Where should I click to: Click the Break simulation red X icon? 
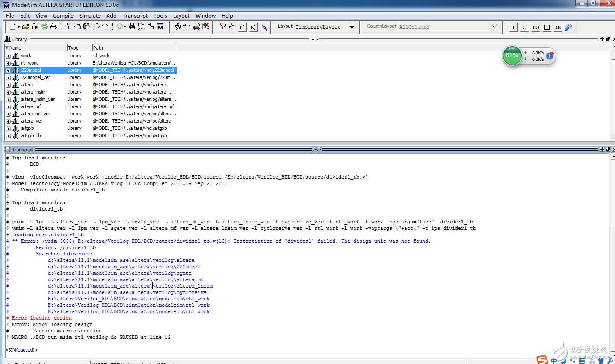pos(206,26)
